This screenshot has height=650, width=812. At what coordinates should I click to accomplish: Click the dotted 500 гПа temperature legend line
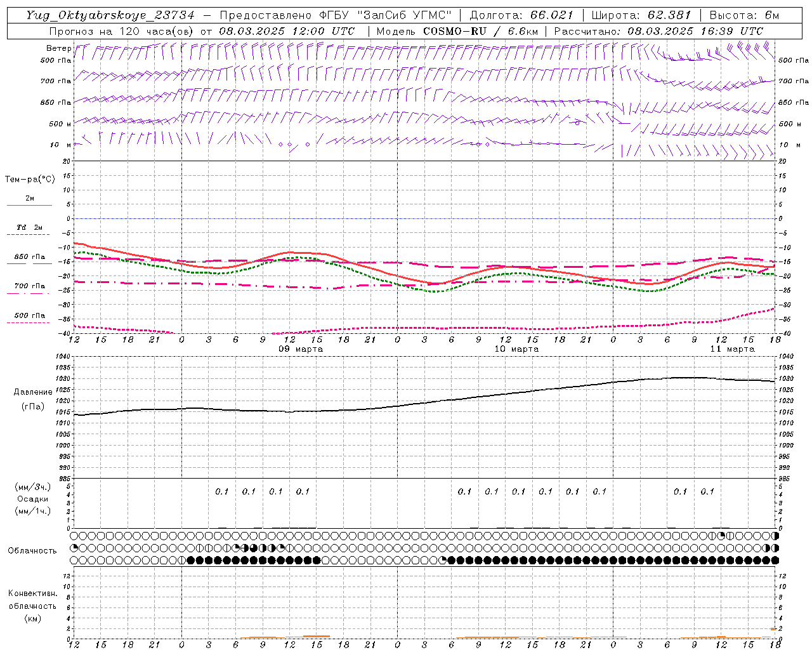(x=29, y=323)
